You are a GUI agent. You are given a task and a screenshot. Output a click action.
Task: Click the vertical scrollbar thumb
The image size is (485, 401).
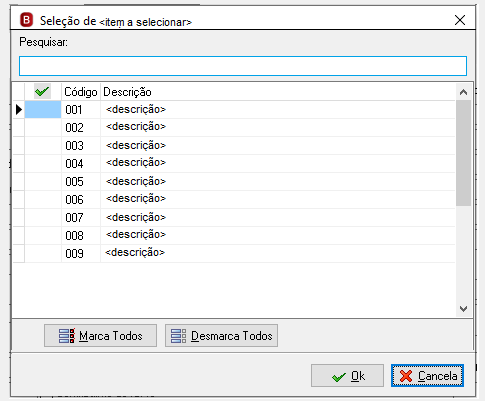point(463,153)
